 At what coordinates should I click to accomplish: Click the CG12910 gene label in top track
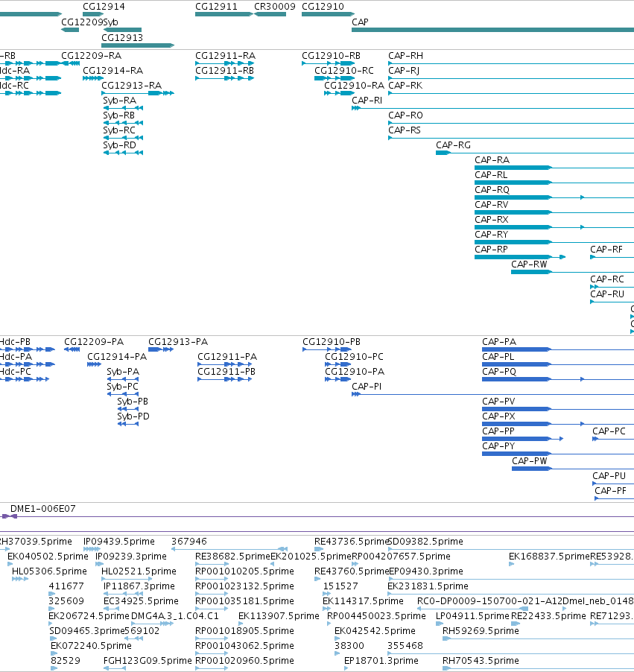coord(323,7)
